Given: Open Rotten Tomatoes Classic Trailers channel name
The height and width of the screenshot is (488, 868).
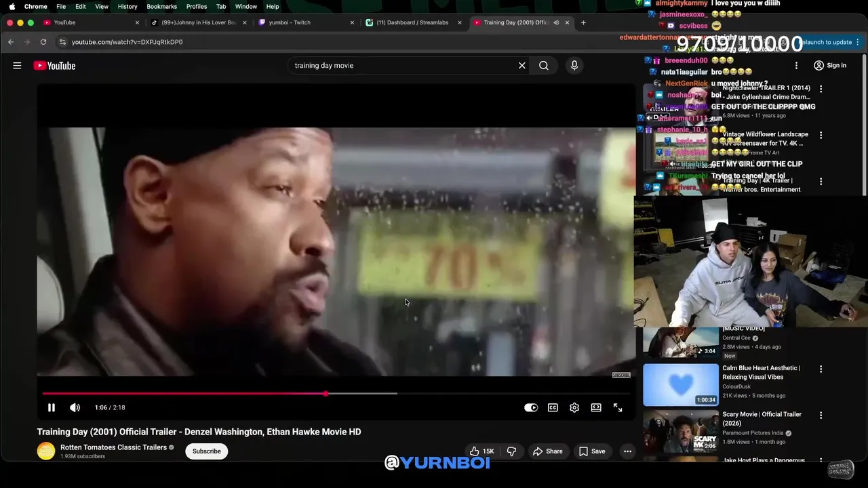Looking at the screenshot, I should (x=113, y=447).
